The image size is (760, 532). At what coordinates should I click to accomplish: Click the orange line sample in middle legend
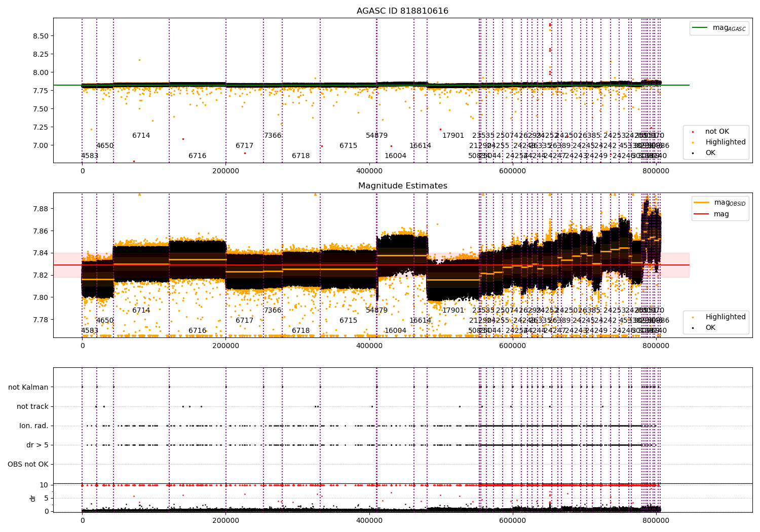pos(702,203)
